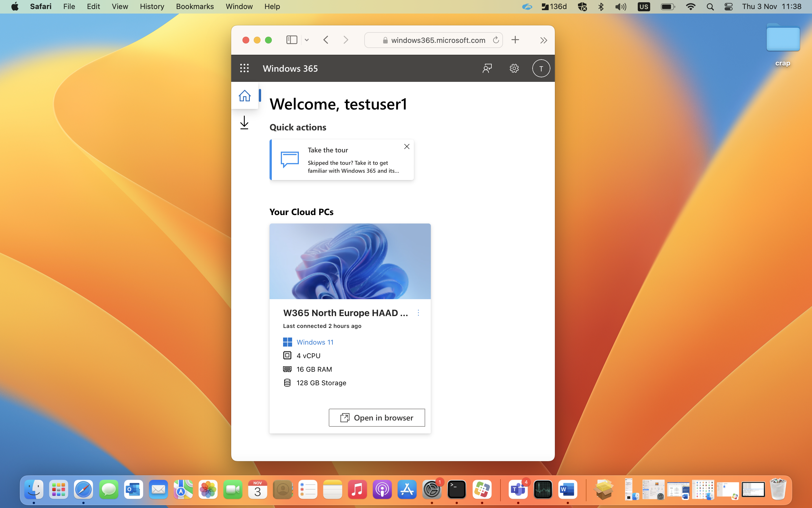Open Launchpad from the Dock

click(59, 489)
